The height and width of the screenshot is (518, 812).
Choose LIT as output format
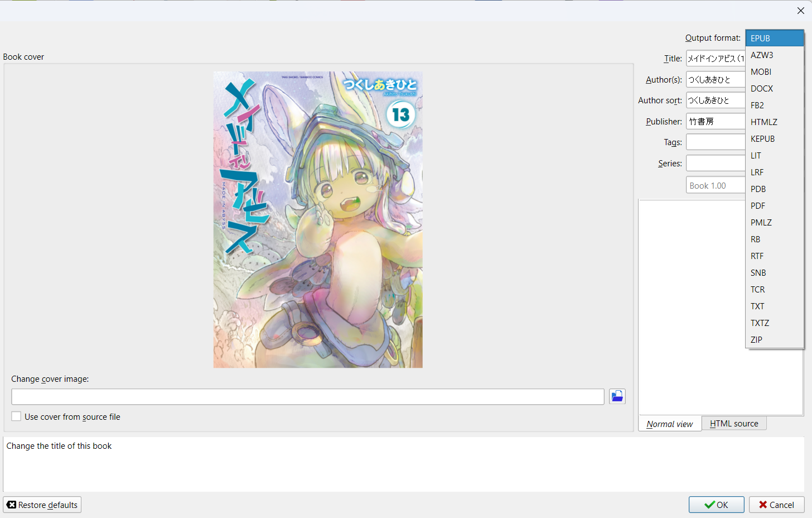(x=775, y=155)
